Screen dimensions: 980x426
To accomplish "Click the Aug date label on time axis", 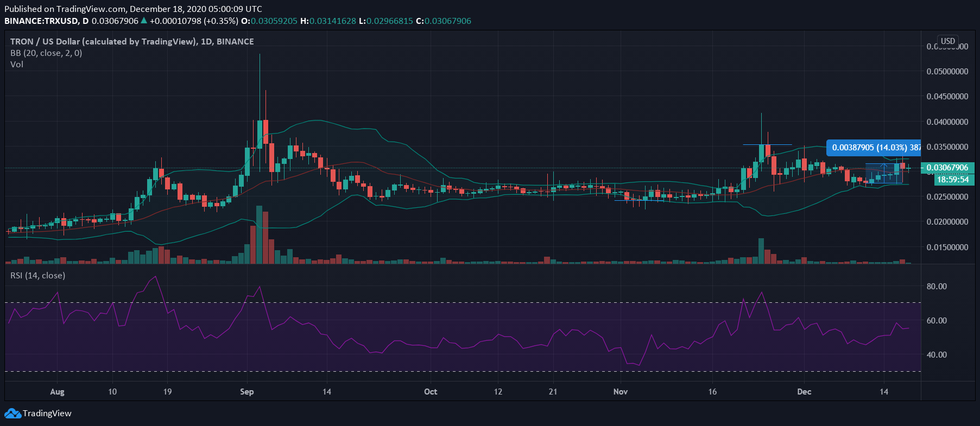I will click(57, 392).
